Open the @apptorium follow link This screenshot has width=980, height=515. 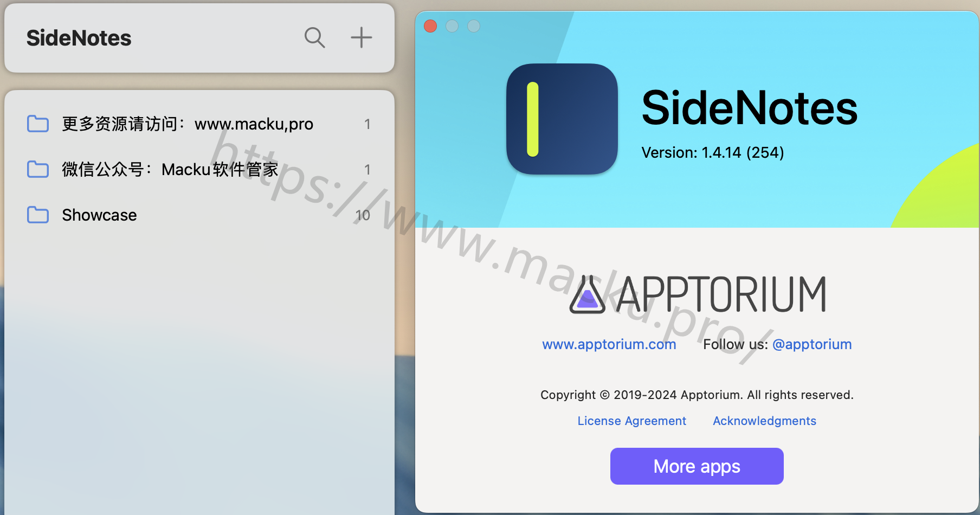point(812,344)
